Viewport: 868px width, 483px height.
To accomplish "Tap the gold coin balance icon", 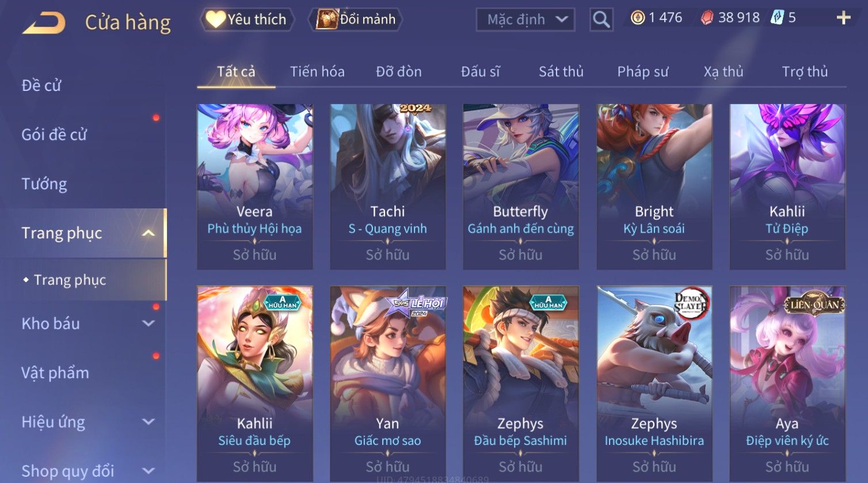I will pos(637,18).
